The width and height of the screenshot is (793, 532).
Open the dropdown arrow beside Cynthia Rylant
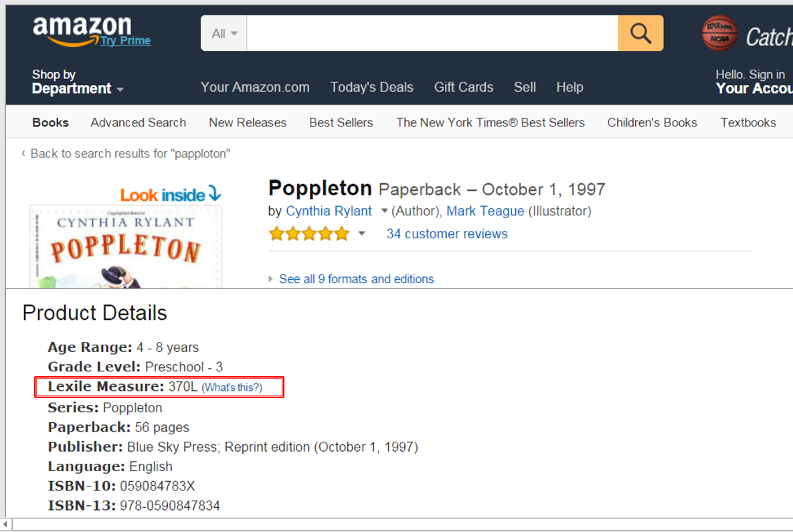click(x=384, y=211)
